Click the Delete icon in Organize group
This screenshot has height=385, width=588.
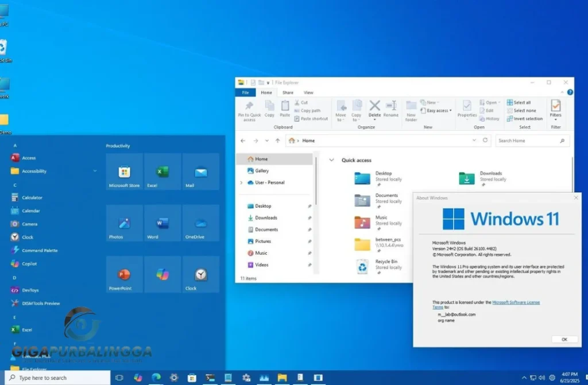[x=374, y=109]
